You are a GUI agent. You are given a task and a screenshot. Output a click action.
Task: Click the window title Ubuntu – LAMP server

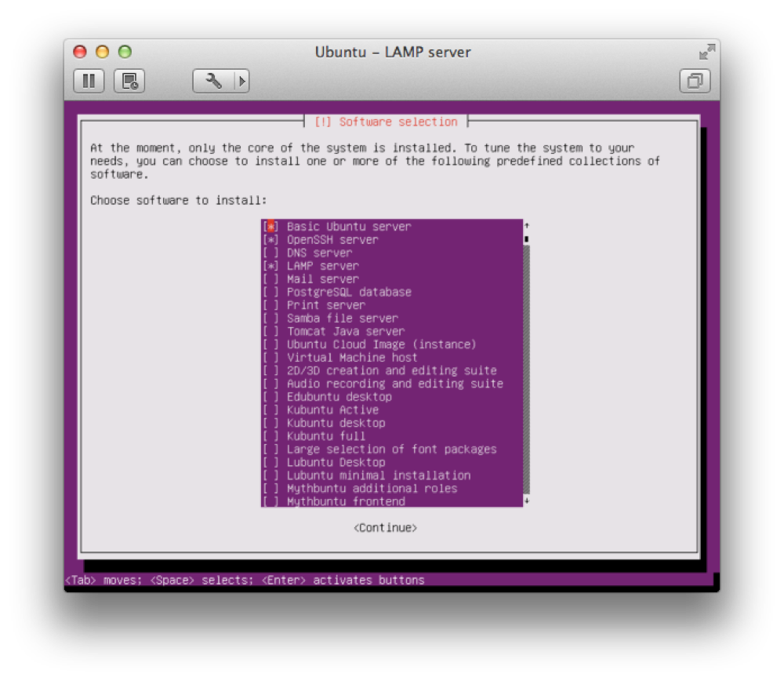393,52
